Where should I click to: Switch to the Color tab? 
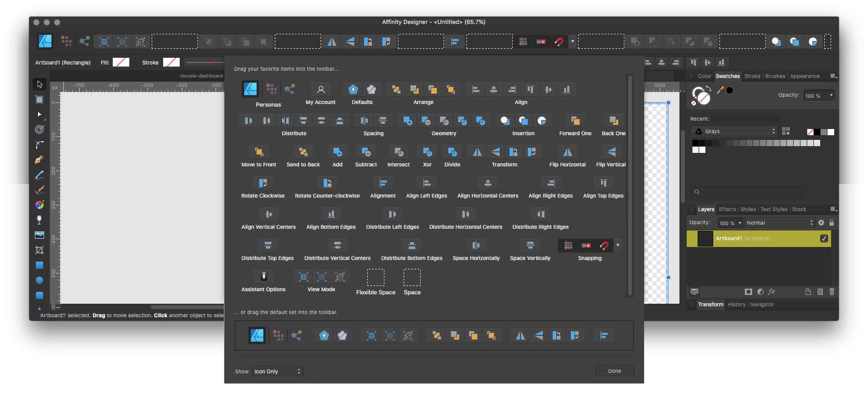click(705, 76)
